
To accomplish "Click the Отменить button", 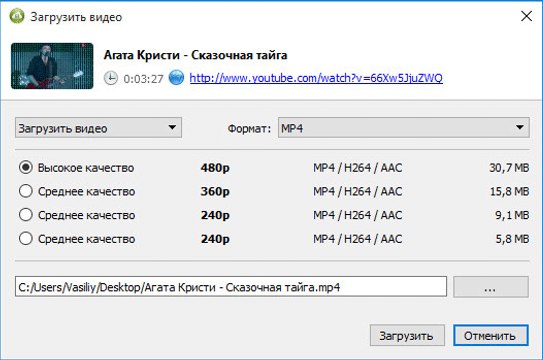I will 491,335.
